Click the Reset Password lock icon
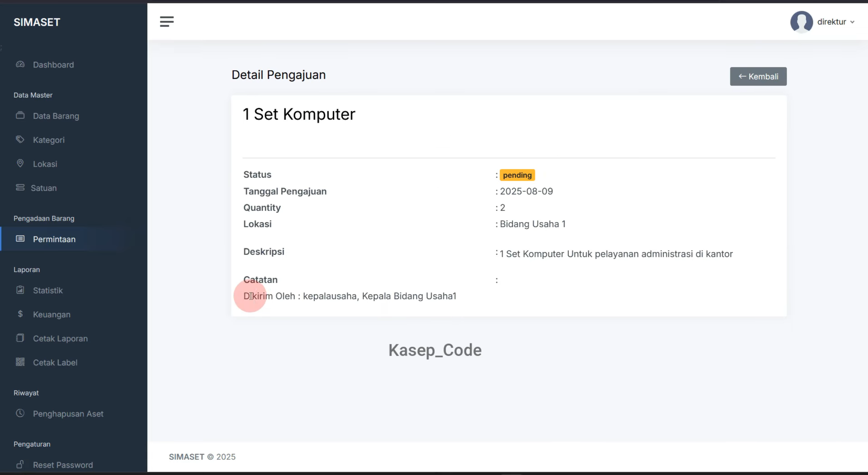The image size is (868, 475). [20, 464]
